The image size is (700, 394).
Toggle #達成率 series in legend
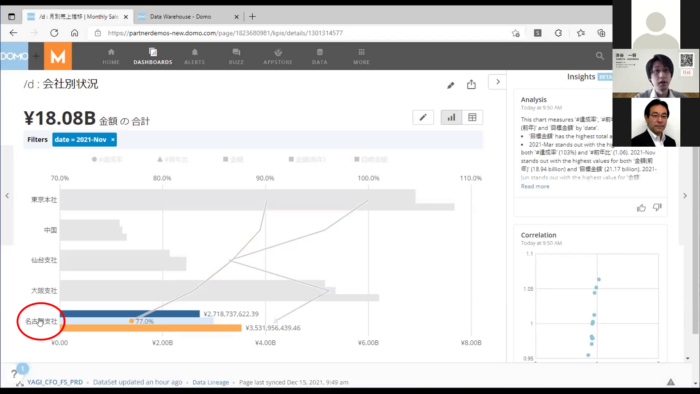[x=107, y=159]
